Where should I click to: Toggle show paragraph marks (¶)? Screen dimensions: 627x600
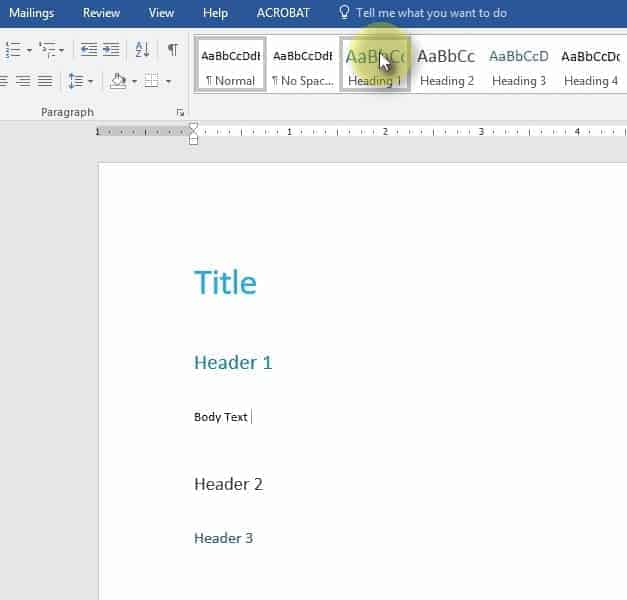172,50
